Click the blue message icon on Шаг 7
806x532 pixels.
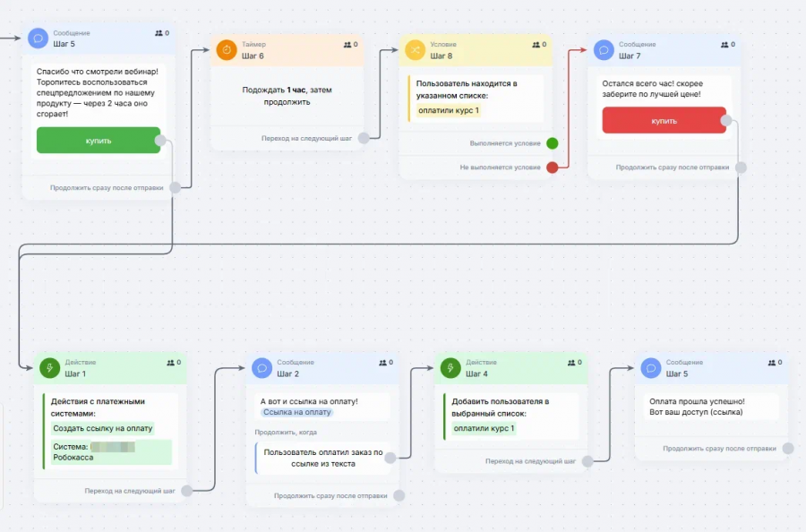(x=604, y=50)
